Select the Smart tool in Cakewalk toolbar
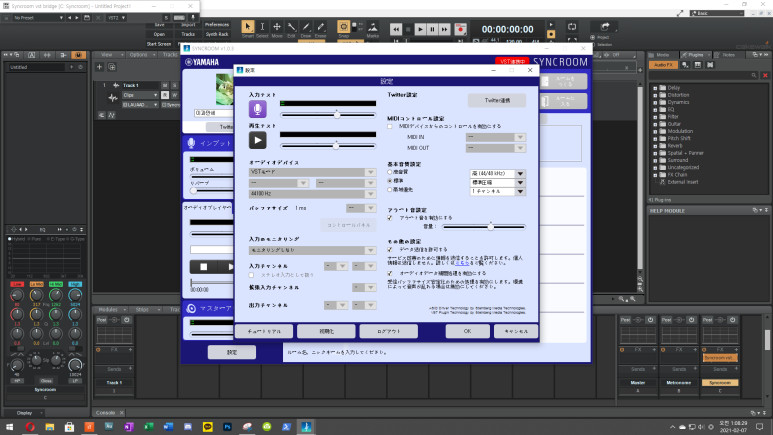 click(247, 29)
